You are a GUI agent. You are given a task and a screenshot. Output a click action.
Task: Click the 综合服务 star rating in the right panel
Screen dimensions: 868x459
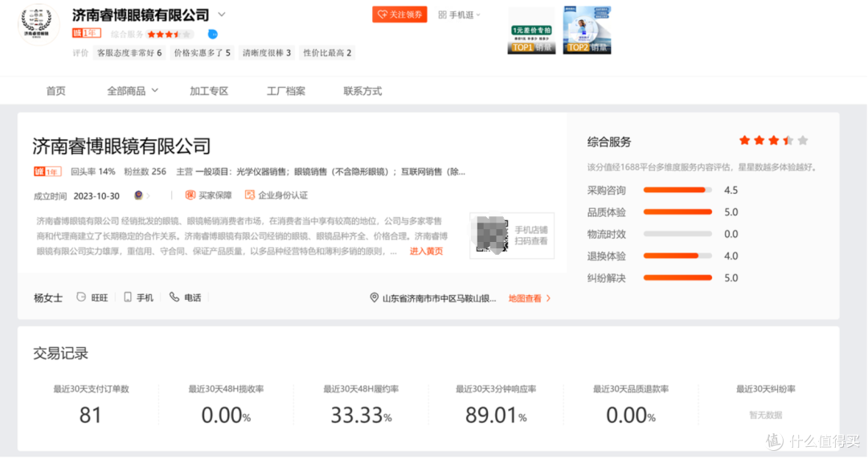(x=774, y=141)
